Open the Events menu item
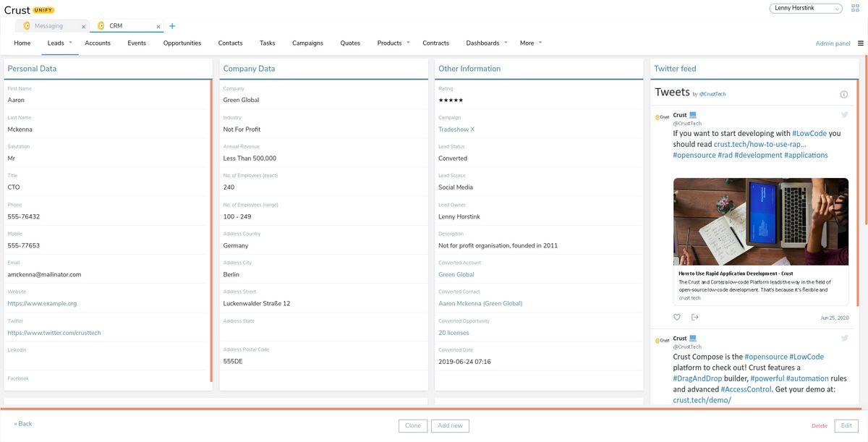This screenshot has width=868, height=442. point(137,43)
